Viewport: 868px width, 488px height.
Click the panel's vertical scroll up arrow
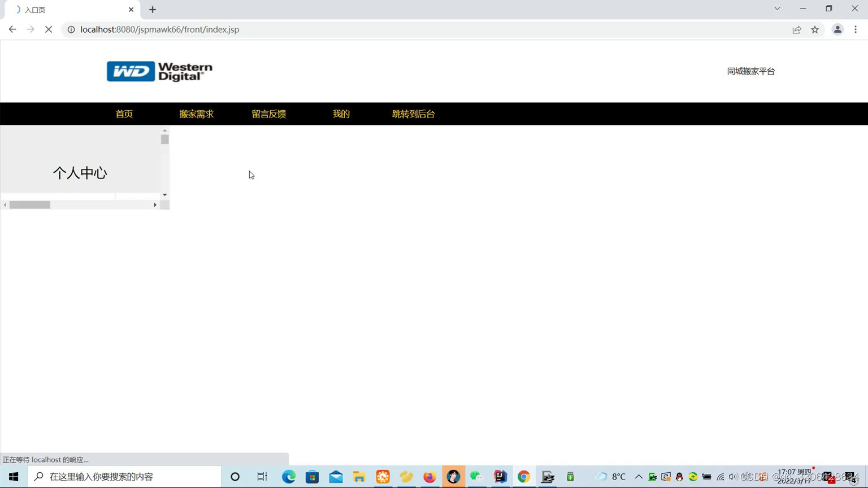164,130
